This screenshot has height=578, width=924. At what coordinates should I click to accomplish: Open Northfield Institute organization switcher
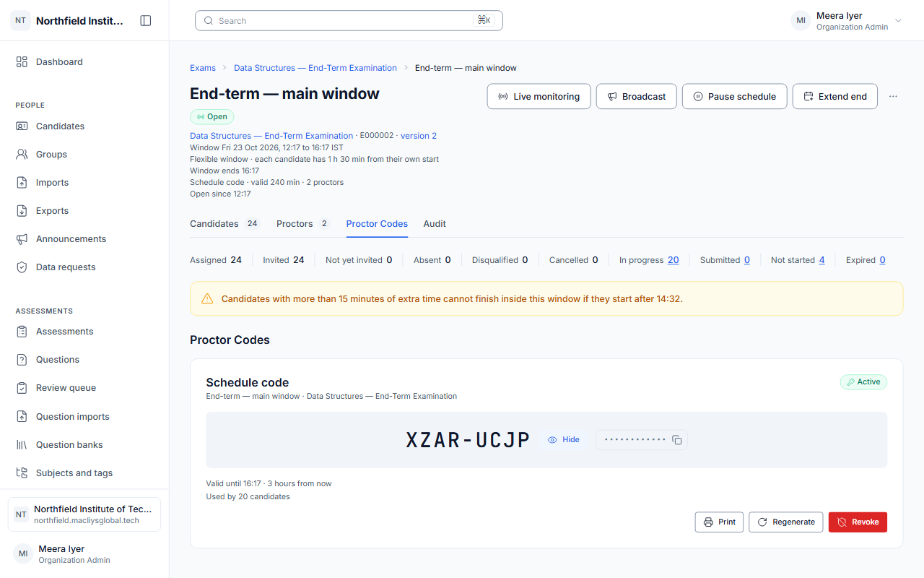tap(84, 514)
